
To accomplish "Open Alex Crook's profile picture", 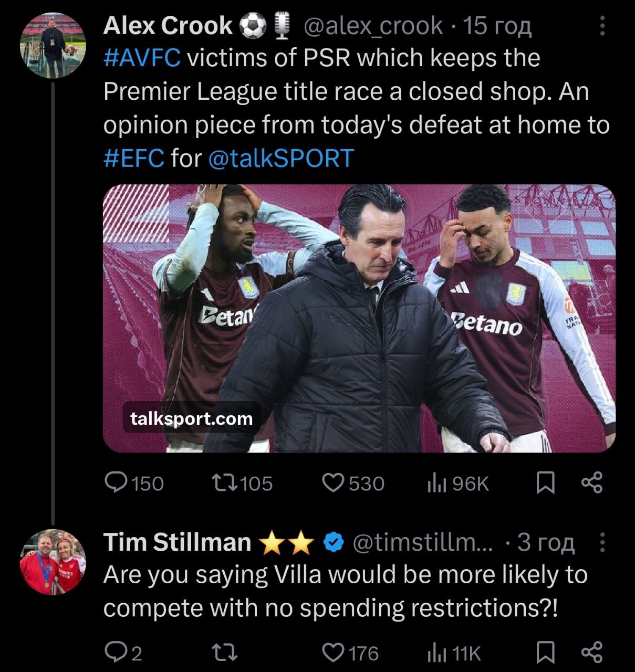I will tap(53, 46).
